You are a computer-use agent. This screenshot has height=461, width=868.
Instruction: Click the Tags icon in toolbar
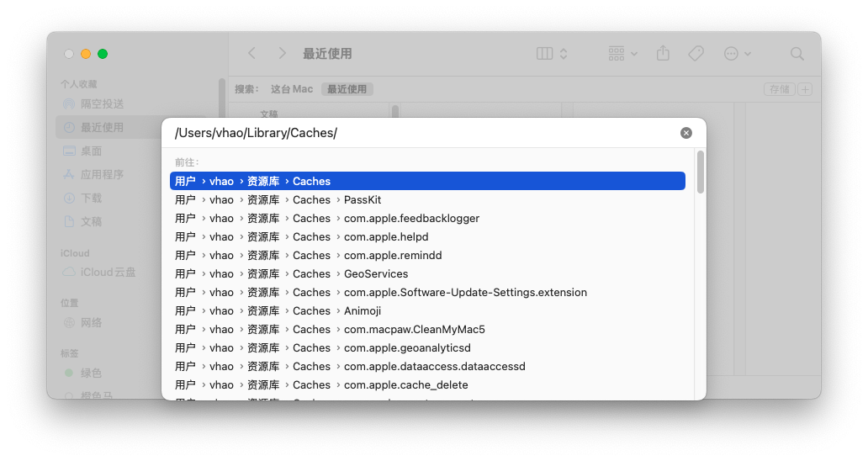coord(696,54)
